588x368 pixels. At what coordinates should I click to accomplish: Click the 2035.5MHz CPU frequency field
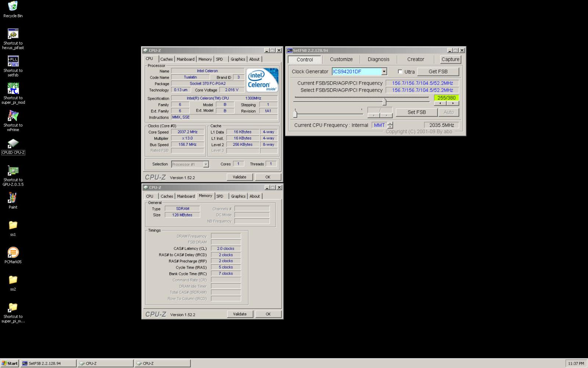441,125
